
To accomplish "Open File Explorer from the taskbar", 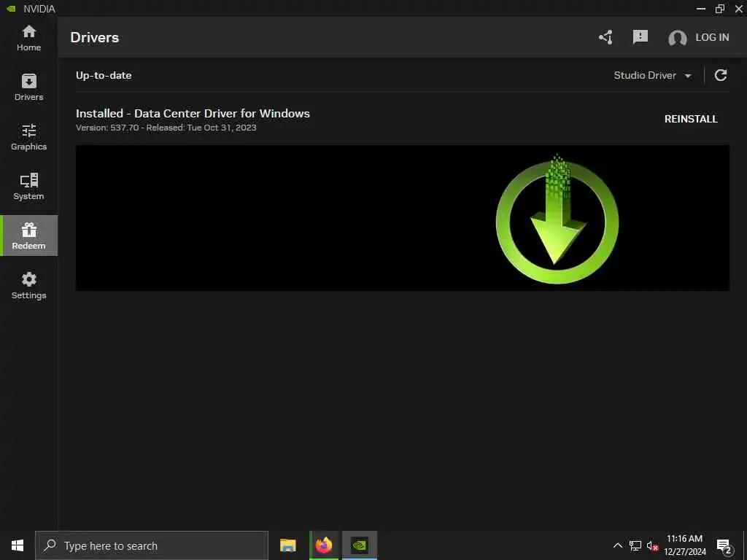I will pyautogui.click(x=287, y=545).
